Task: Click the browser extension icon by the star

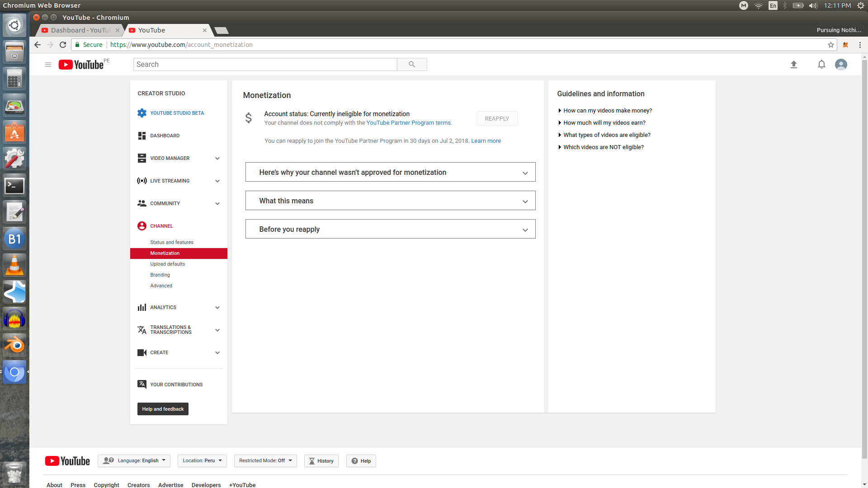Action: 845,45
